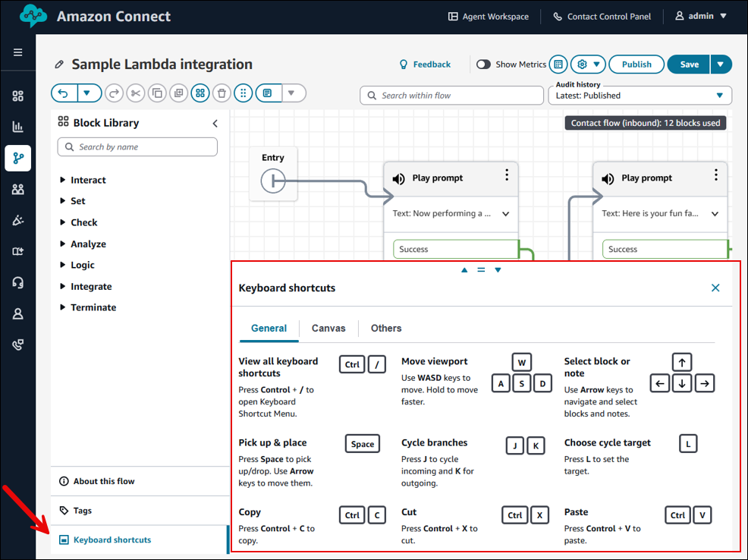
Task: Open dropdown arrow next to Save button
Action: coord(721,64)
